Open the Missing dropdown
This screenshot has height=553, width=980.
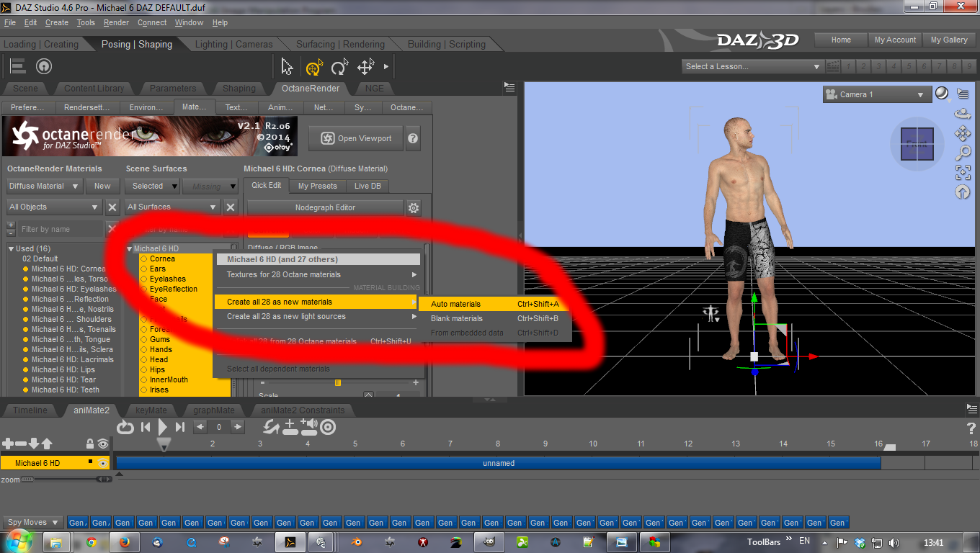[210, 186]
